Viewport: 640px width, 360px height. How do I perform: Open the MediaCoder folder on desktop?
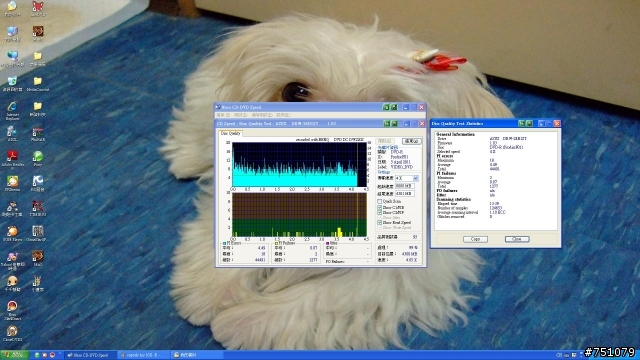point(38,84)
